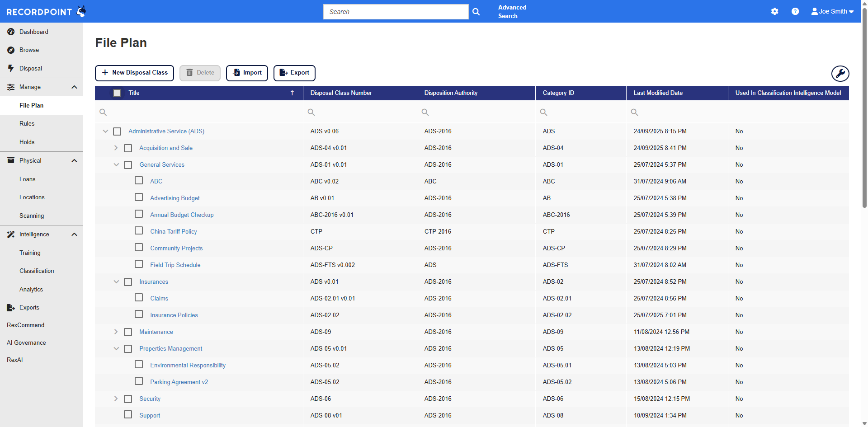This screenshot has width=868, height=427.
Task: Open the Dashboard from sidebar
Action: tap(33, 32)
